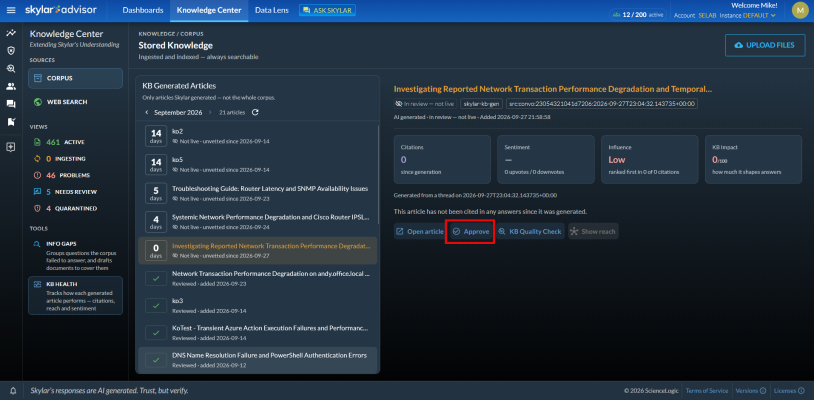The width and height of the screenshot is (814, 400).
Task: Open the Data Lens tab
Action: pyautogui.click(x=272, y=10)
